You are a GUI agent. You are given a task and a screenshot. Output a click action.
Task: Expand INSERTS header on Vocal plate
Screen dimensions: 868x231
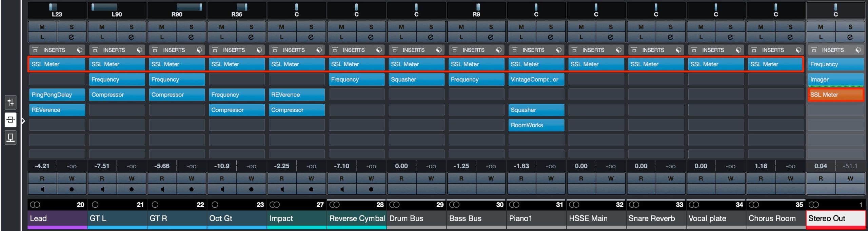point(713,50)
